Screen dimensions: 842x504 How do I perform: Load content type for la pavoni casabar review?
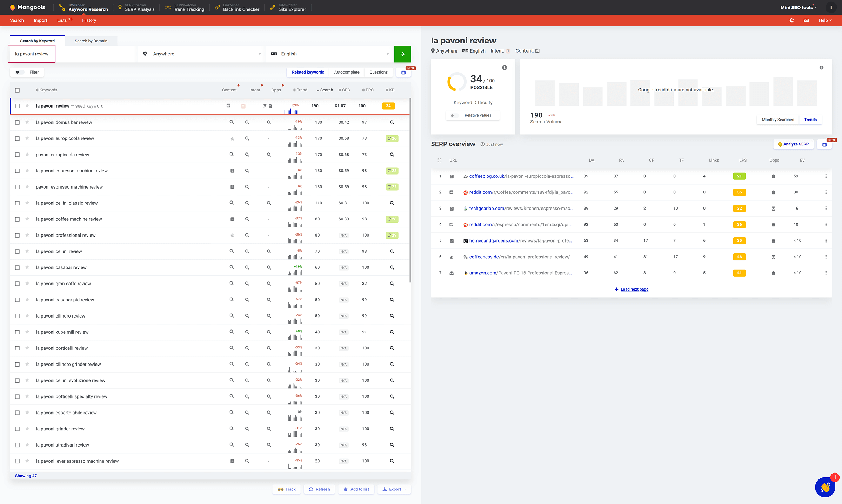(232, 267)
